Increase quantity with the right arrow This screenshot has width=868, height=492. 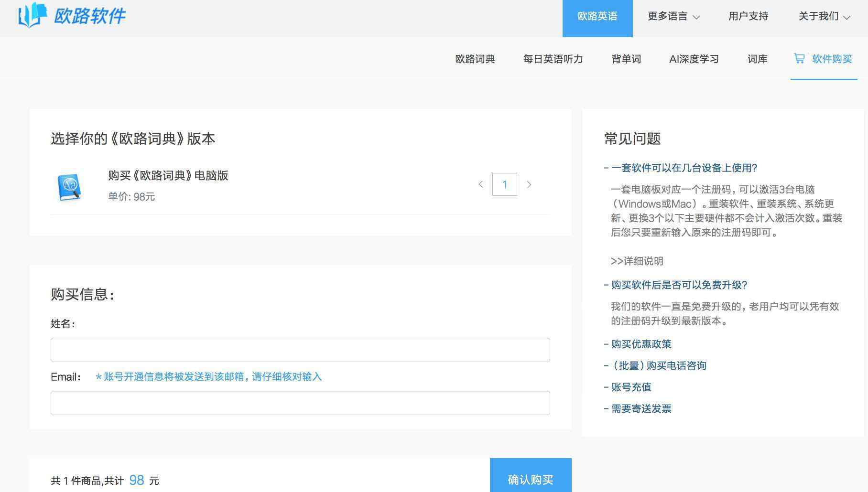coord(529,184)
